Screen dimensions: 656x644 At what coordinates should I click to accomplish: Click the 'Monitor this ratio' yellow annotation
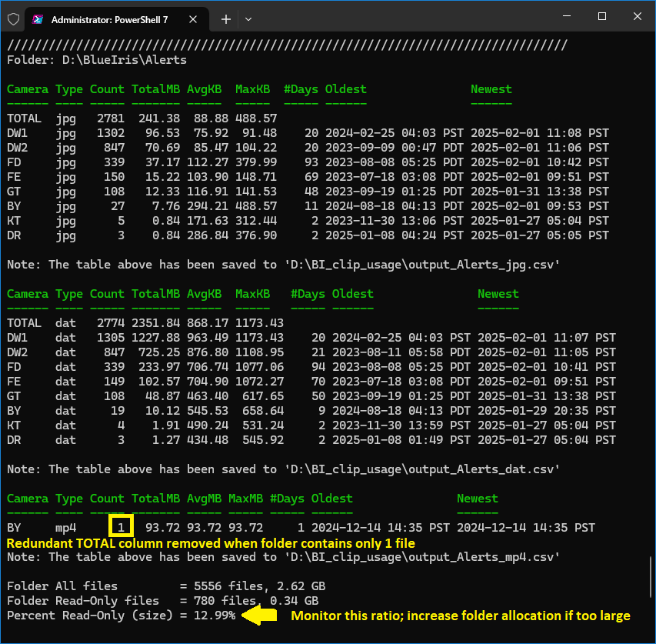coord(460,615)
